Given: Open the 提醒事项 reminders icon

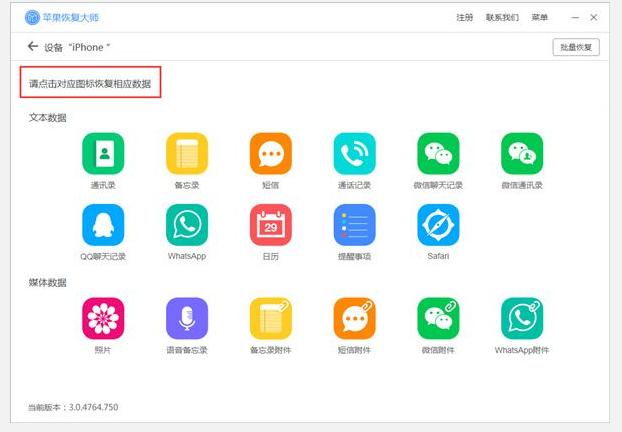Looking at the screenshot, I should tap(354, 225).
